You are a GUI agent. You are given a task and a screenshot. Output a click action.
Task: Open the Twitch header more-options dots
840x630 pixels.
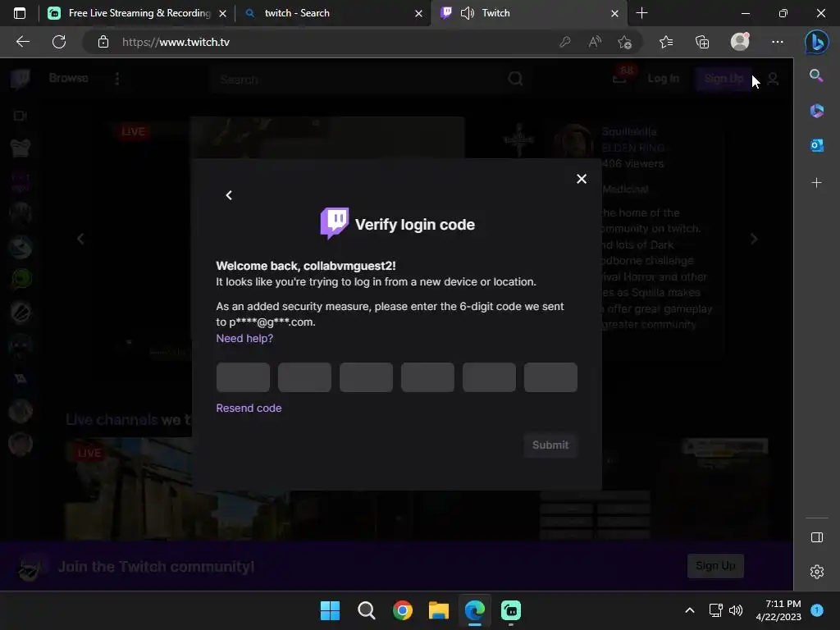click(117, 79)
